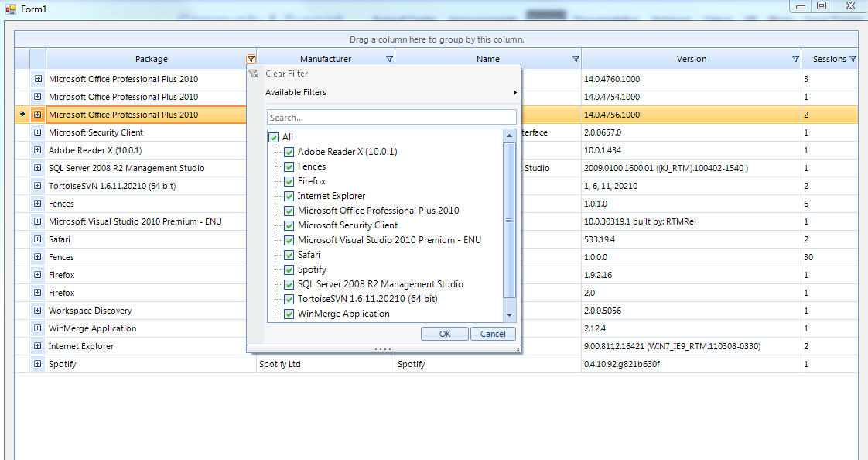This screenshot has width=868, height=460.
Task: Select version cell 2.12.4
Action: [691, 328]
